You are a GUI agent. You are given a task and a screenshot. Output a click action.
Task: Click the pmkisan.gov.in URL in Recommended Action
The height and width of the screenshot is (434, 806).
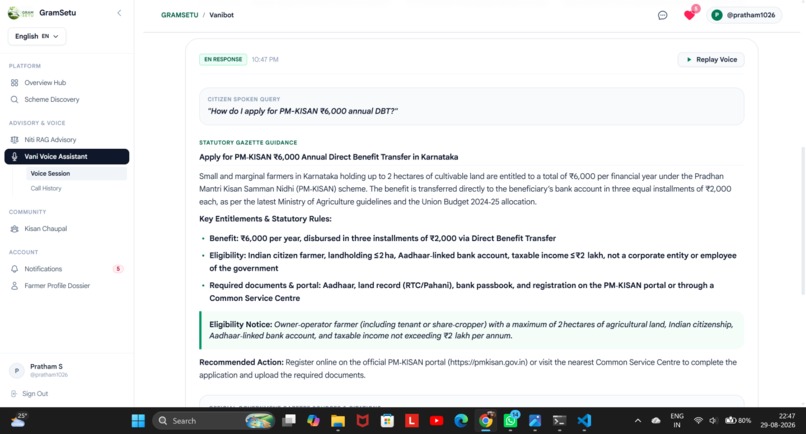(x=488, y=362)
